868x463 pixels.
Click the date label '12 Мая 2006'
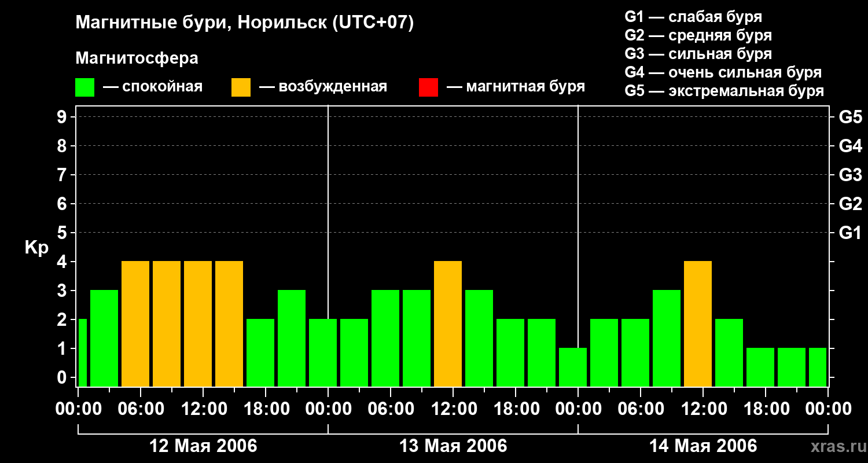click(203, 446)
